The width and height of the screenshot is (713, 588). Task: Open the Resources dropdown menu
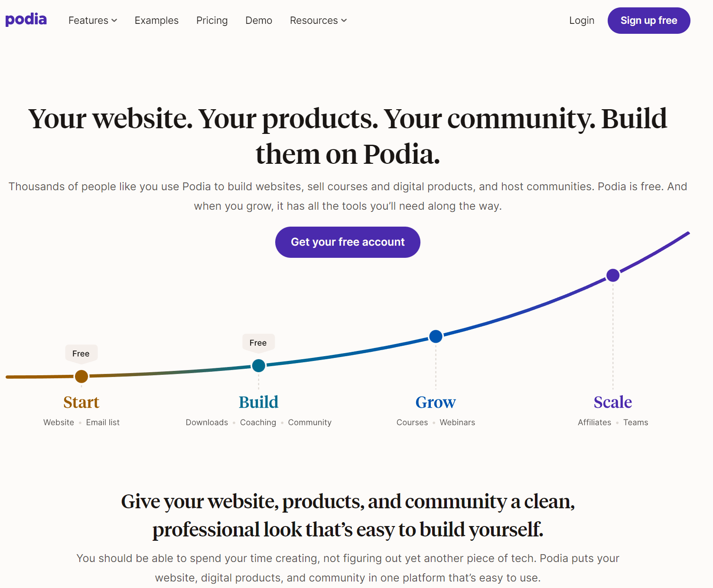318,20
